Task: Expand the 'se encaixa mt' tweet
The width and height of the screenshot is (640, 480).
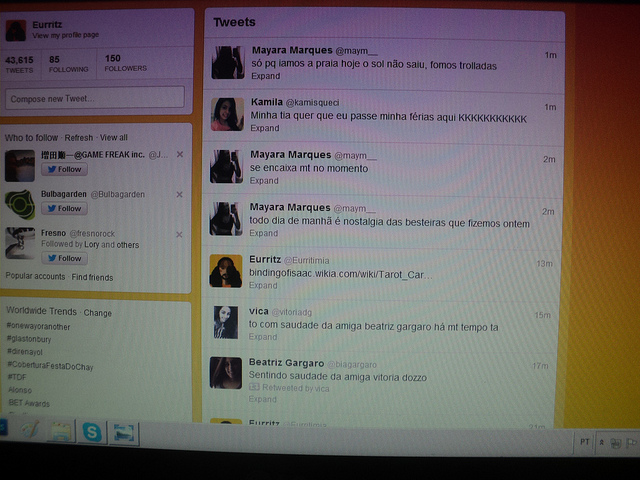Action: pos(264,180)
